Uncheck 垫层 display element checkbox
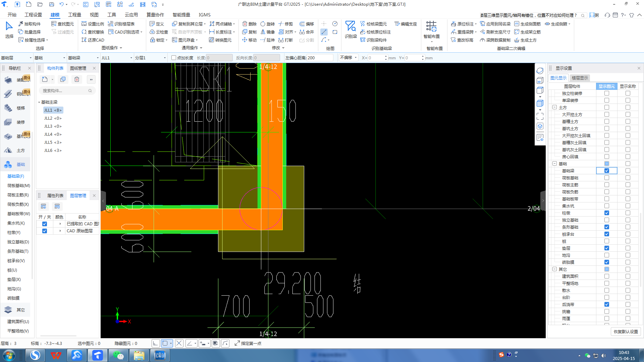 click(607, 248)
